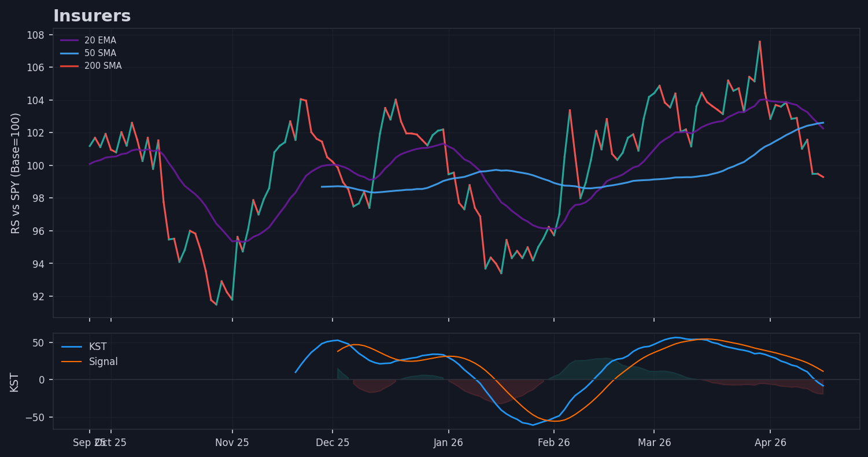Image resolution: width=868 pixels, height=457 pixels.
Task: Click the "RS vs SPY (Base=100)" axis label
Action: (16, 173)
